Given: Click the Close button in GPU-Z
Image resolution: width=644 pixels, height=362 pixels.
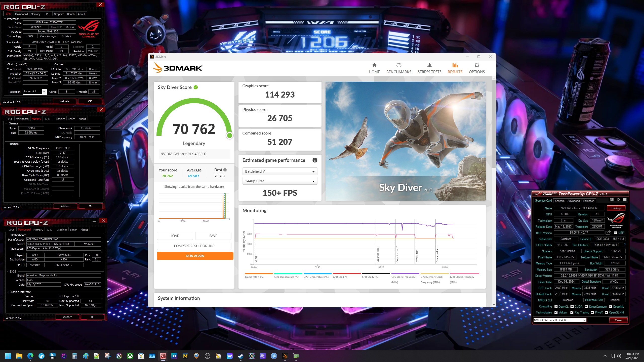Looking at the screenshot, I should tap(618, 320).
